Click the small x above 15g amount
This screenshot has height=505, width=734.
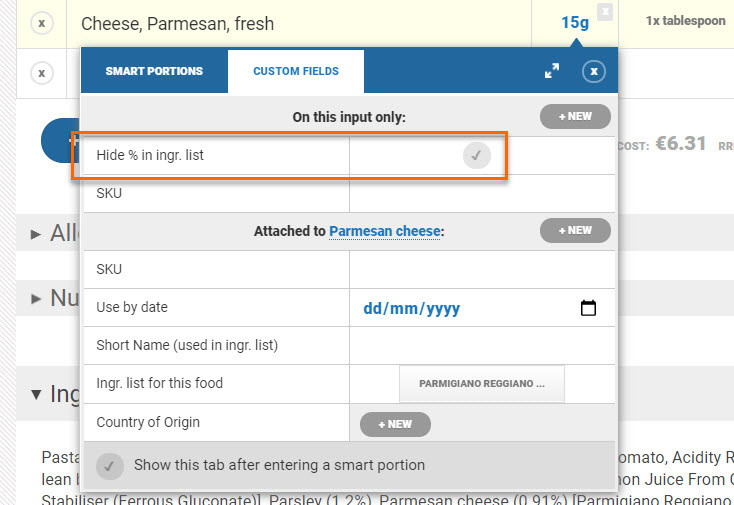604,11
